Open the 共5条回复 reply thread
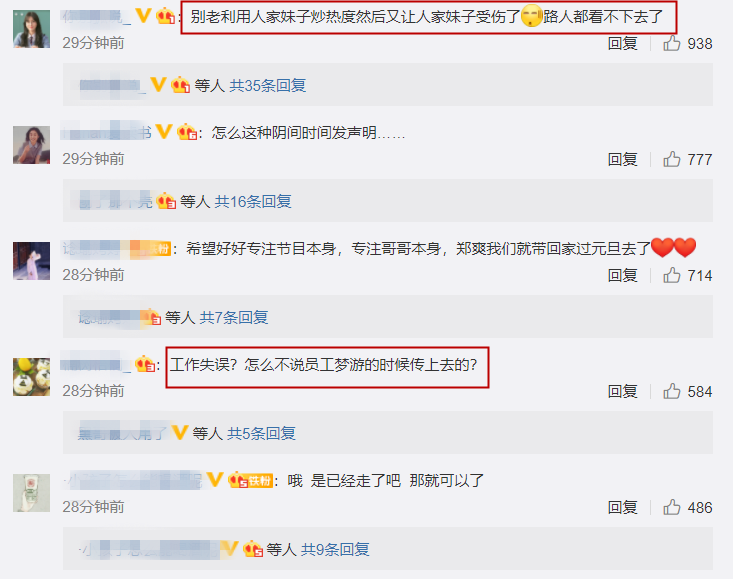 [261, 433]
